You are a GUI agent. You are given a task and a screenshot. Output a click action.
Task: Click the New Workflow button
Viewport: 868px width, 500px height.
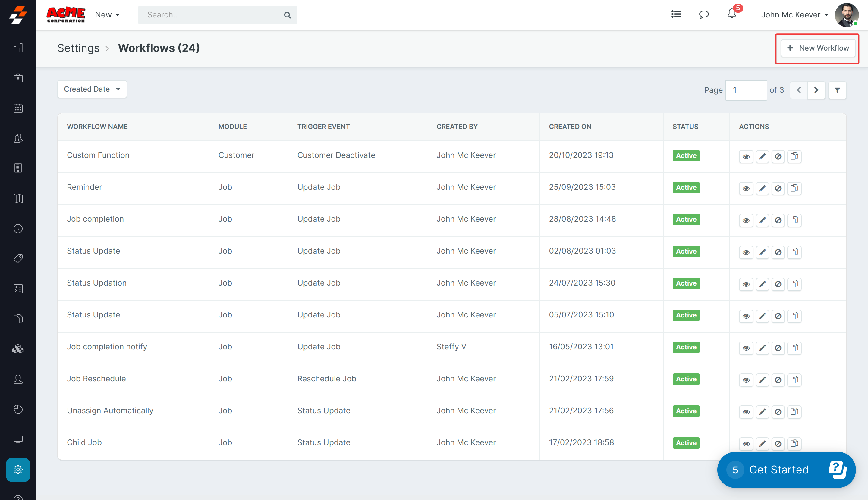(818, 48)
